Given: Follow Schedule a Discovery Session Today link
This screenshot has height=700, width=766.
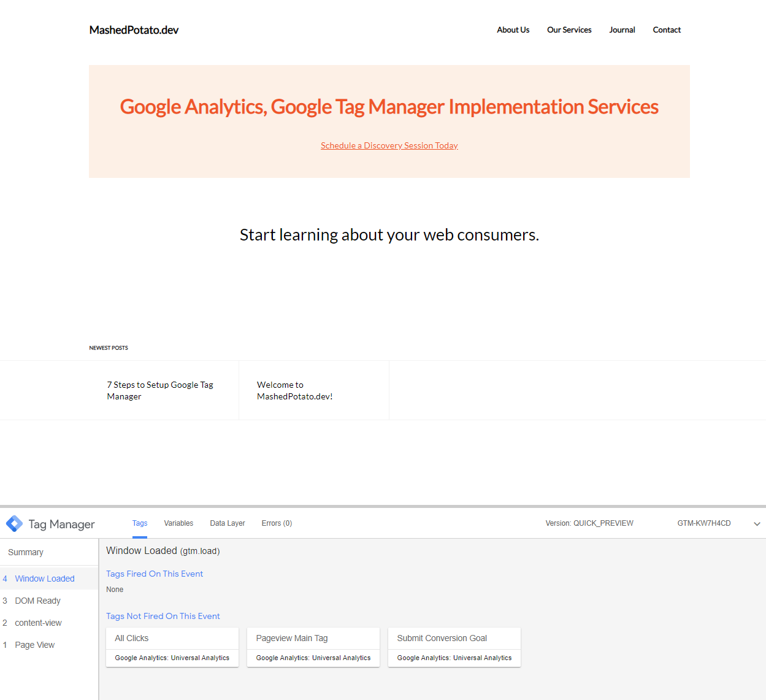Looking at the screenshot, I should point(389,145).
